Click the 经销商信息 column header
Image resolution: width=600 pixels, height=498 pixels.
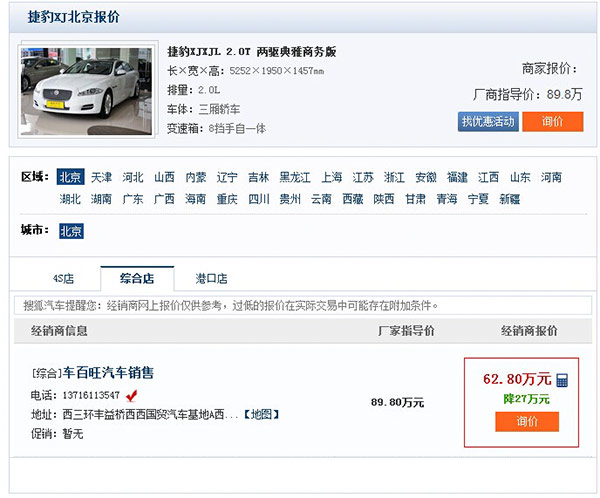[x=59, y=331]
